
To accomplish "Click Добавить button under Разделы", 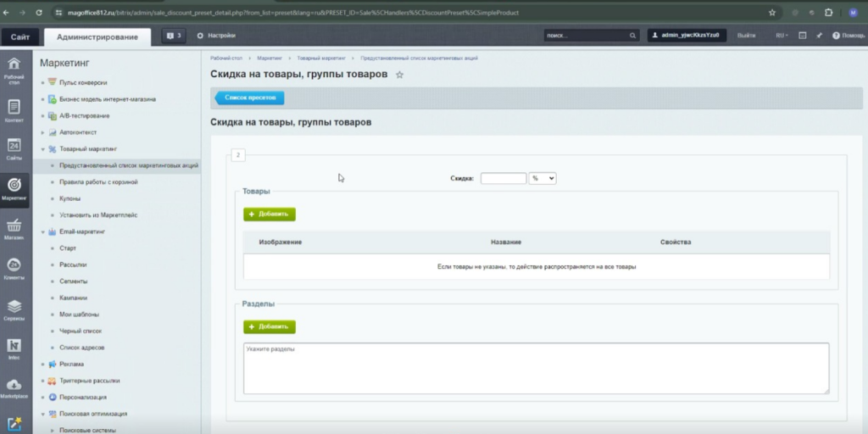I will [270, 326].
